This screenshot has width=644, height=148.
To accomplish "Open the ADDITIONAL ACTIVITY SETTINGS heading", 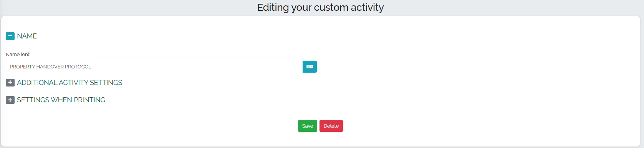I will [x=70, y=83].
